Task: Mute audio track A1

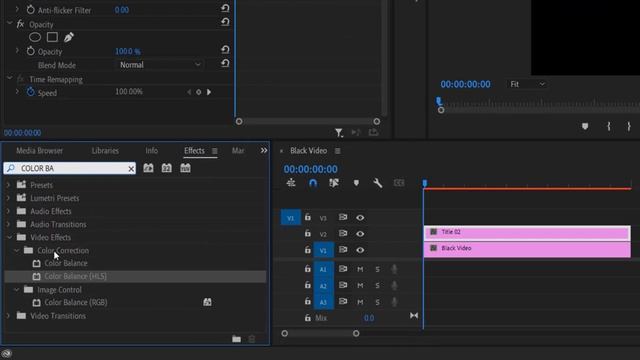Action: pyautogui.click(x=360, y=269)
